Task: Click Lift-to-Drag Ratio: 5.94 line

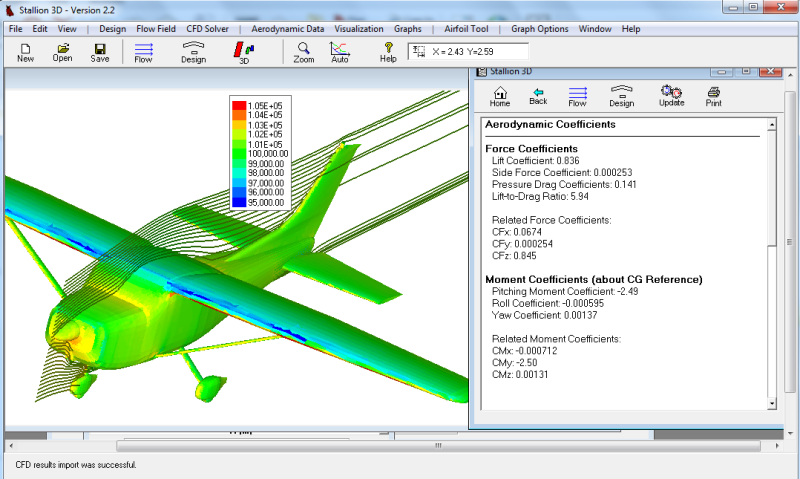Action: [540, 196]
